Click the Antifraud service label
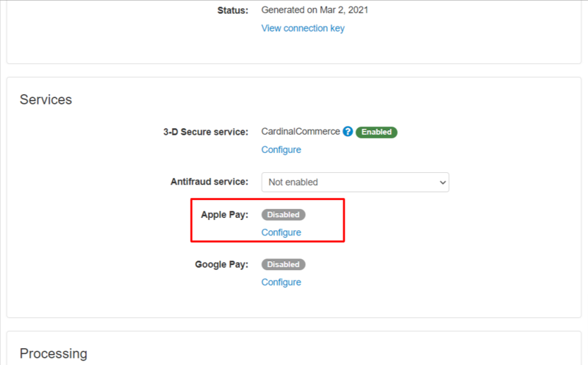This screenshot has width=588, height=365. [x=209, y=182]
